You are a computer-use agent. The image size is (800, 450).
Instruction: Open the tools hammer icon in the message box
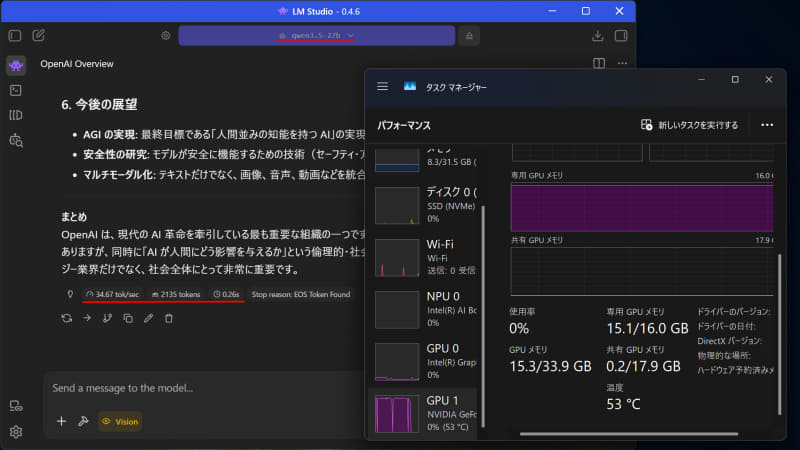83,421
